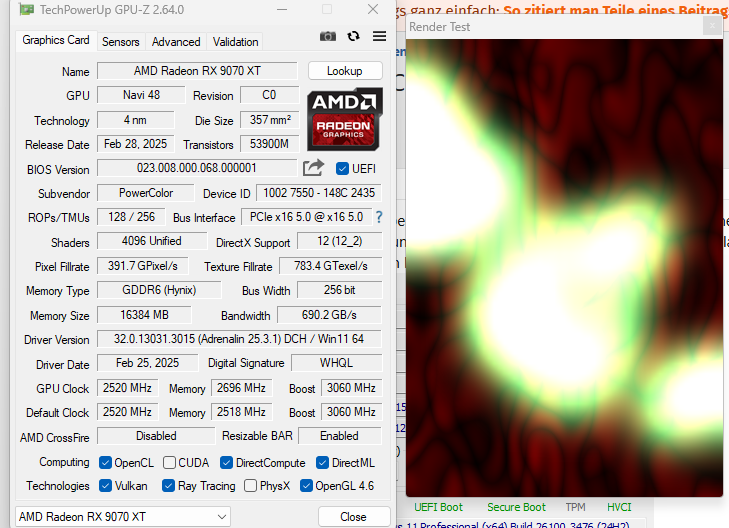The height and width of the screenshot is (528, 729).
Task: Toggle the UEFI checkbox
Action: point(342,168)
